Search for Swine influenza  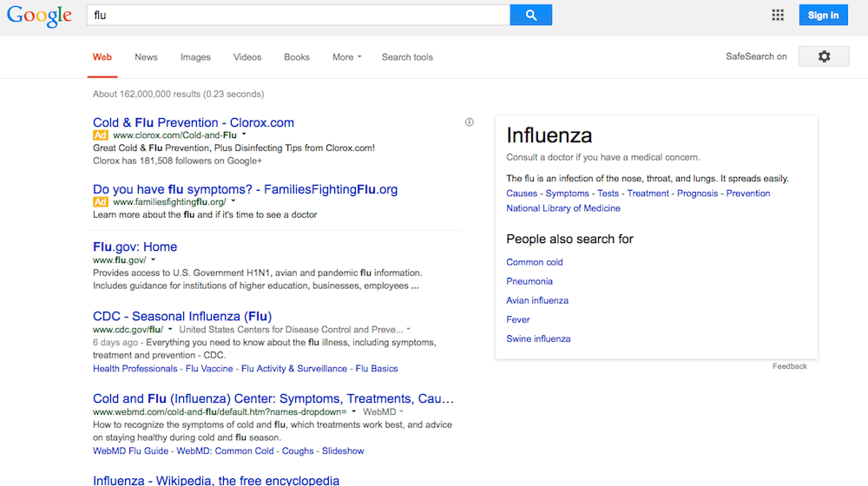(538, 338)
